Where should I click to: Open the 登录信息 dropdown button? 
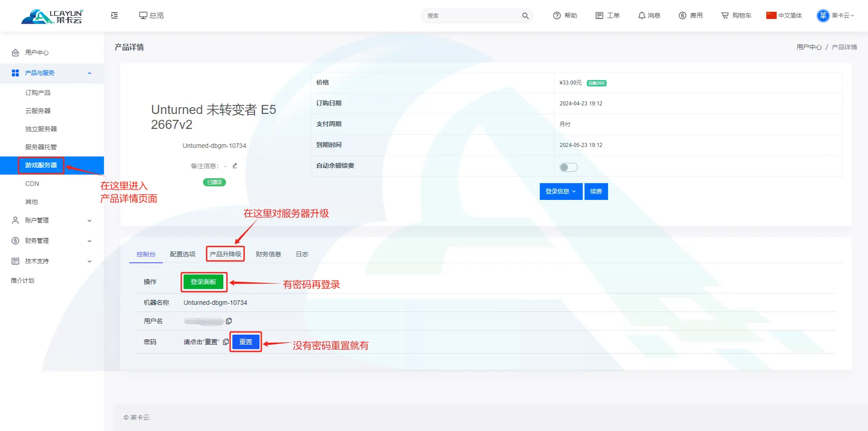[561, 191]
